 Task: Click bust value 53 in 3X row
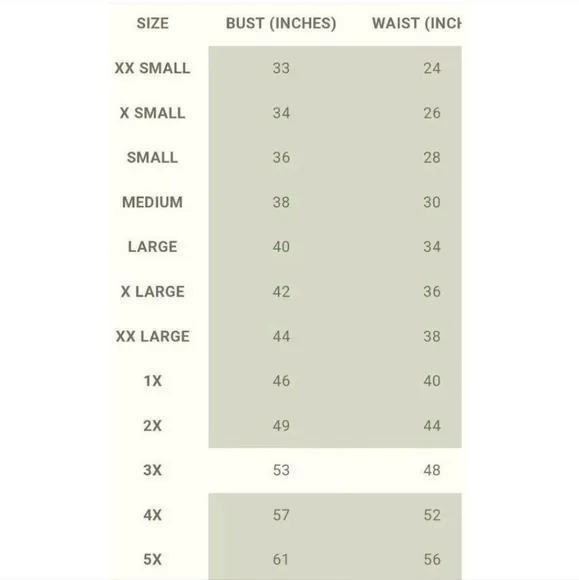tap(281, 470)
